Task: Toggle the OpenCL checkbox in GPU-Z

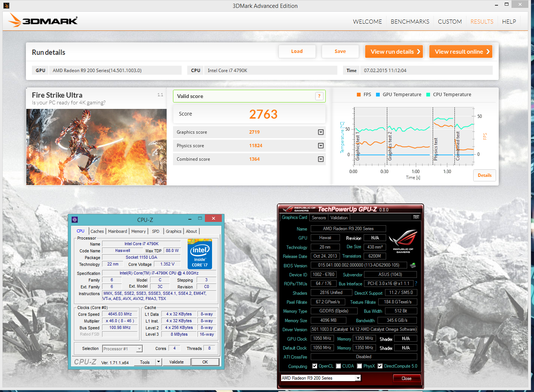Action: (x=315, y=366)
